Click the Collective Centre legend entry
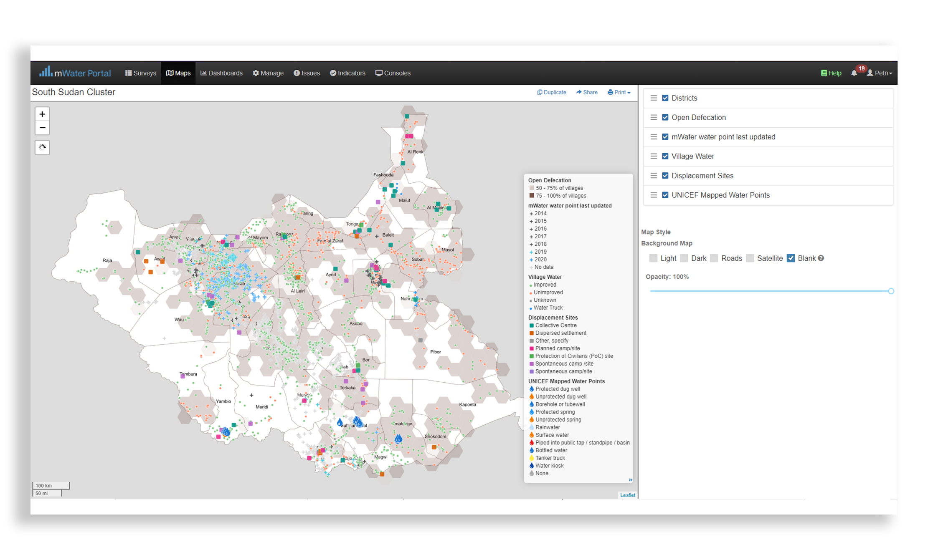 pyautogui.click(x=553, y=325)
